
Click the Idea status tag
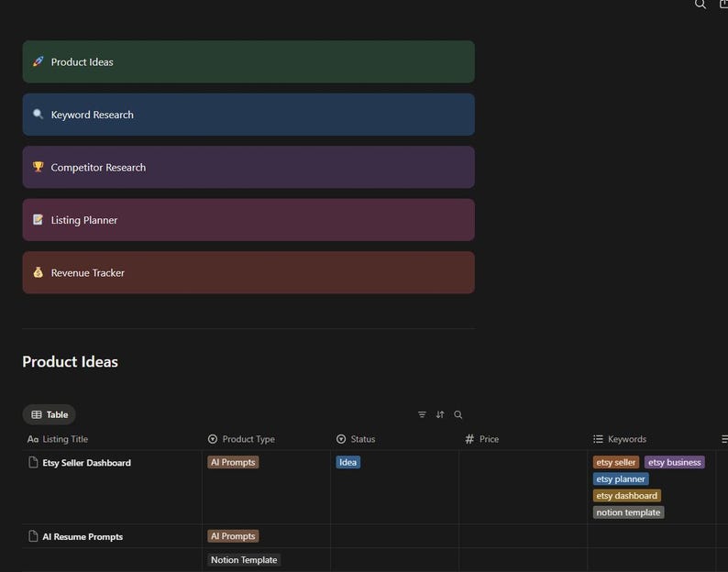[x=347, y=462]
